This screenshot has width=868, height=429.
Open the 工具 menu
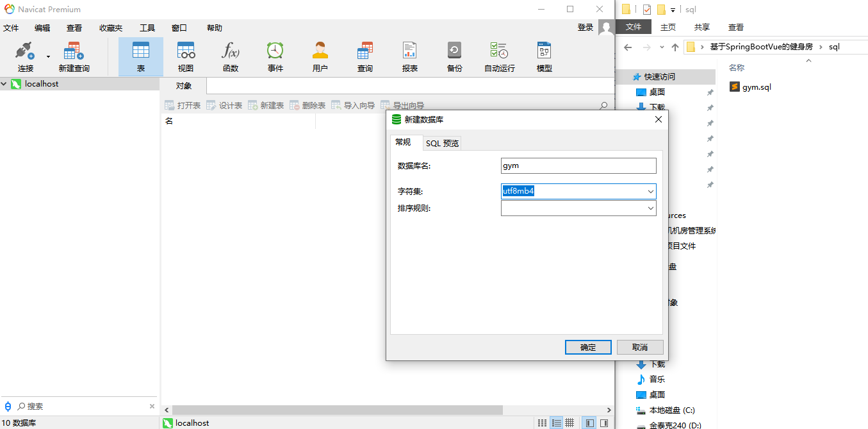coord(147,28)
